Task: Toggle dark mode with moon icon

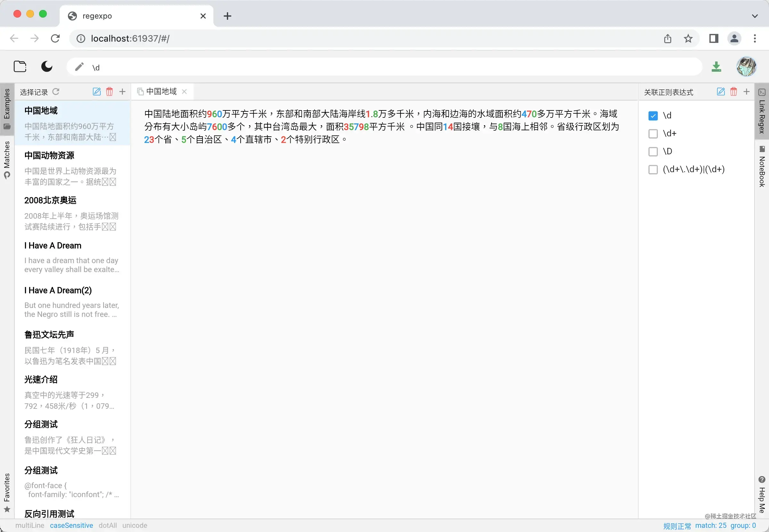Action: pyautogui.click(x=47, y=67)
